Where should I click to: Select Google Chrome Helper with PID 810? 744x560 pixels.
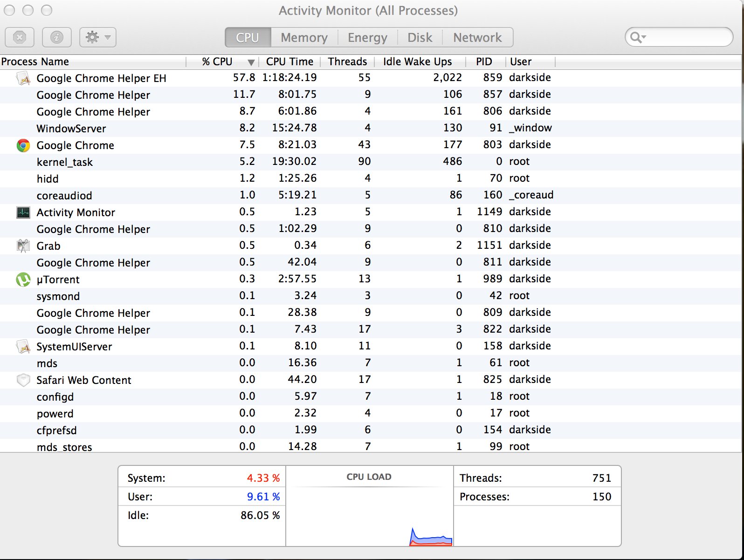pos(371,229)
